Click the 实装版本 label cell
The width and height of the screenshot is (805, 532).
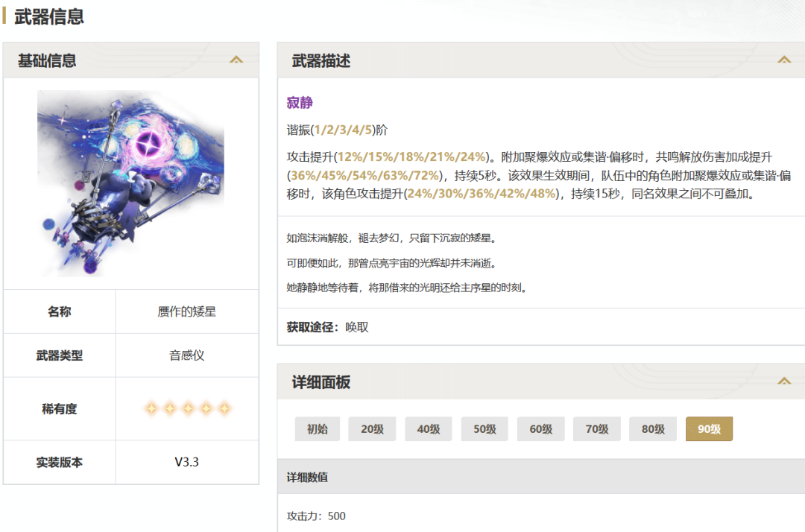point(60,462)
